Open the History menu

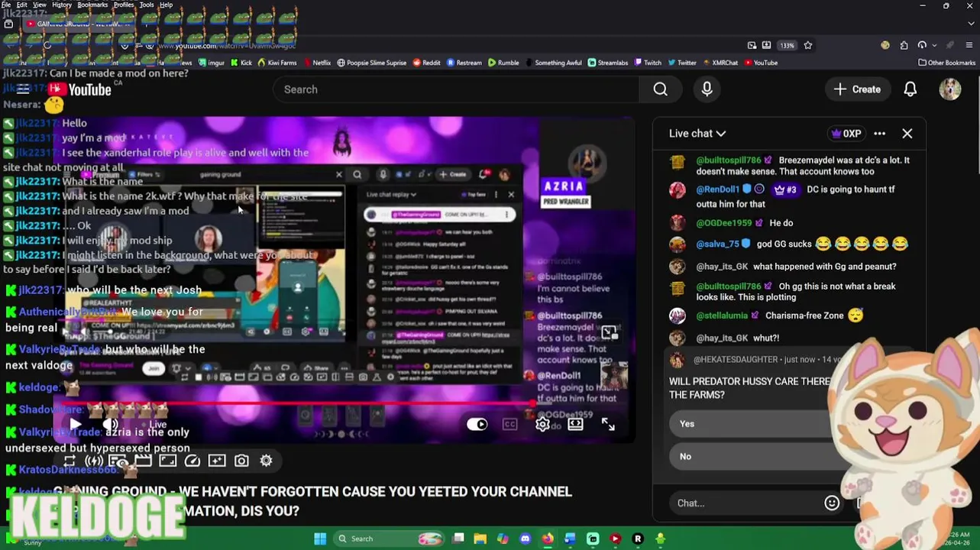pyautogui.click(x=62, y=5)
